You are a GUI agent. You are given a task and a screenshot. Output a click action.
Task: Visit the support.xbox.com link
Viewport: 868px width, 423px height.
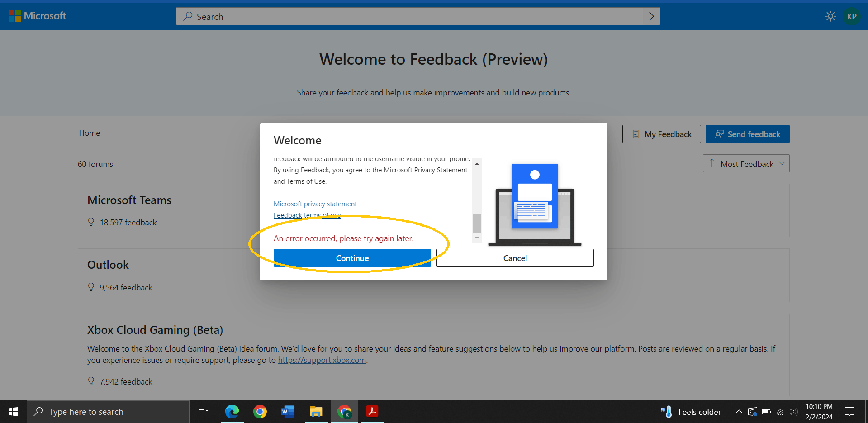[x=322, y=360]
